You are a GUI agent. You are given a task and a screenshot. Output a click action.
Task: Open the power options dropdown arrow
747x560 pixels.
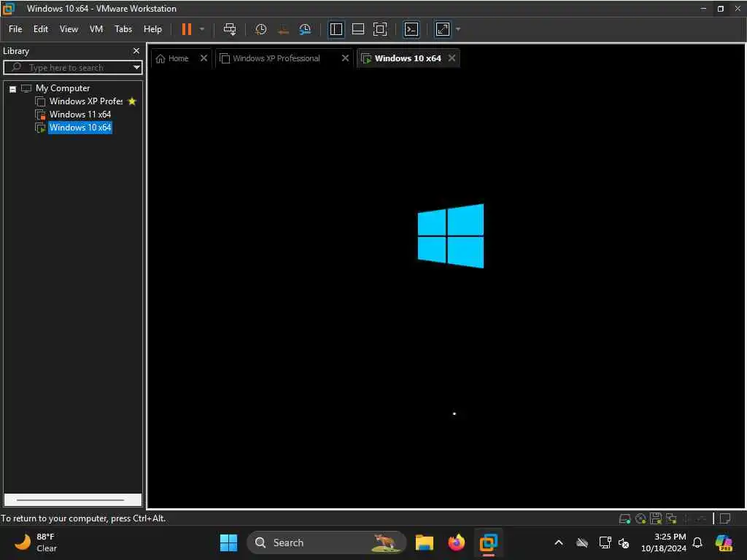(202, 29)
